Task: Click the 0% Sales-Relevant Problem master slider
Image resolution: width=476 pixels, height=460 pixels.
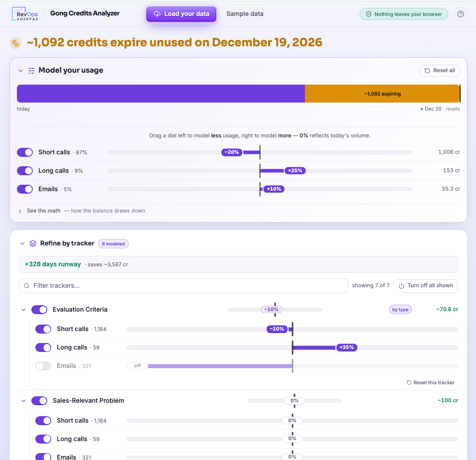Action: [x=294, y=400]
